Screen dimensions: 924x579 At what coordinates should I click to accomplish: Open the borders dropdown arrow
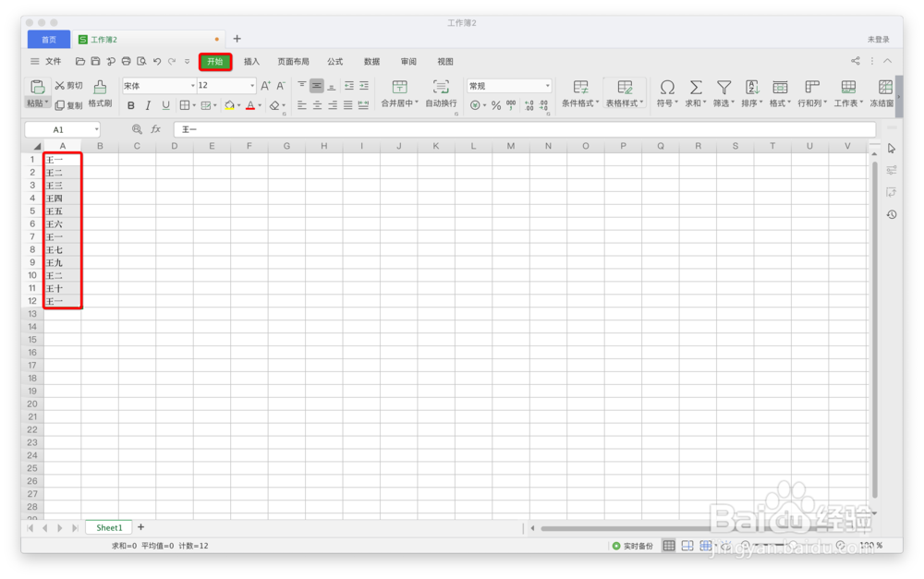click(194, 105)
